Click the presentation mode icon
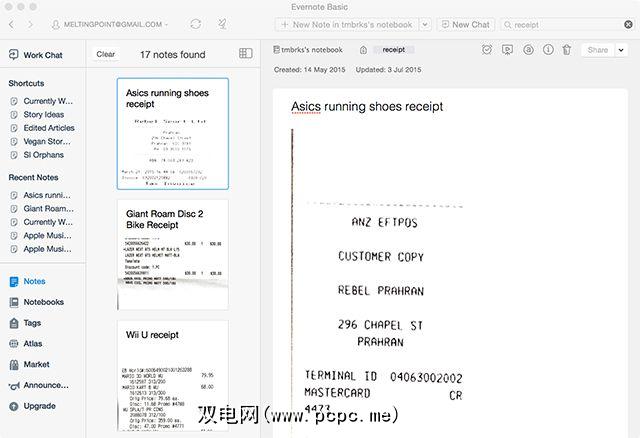 [507, 50]
